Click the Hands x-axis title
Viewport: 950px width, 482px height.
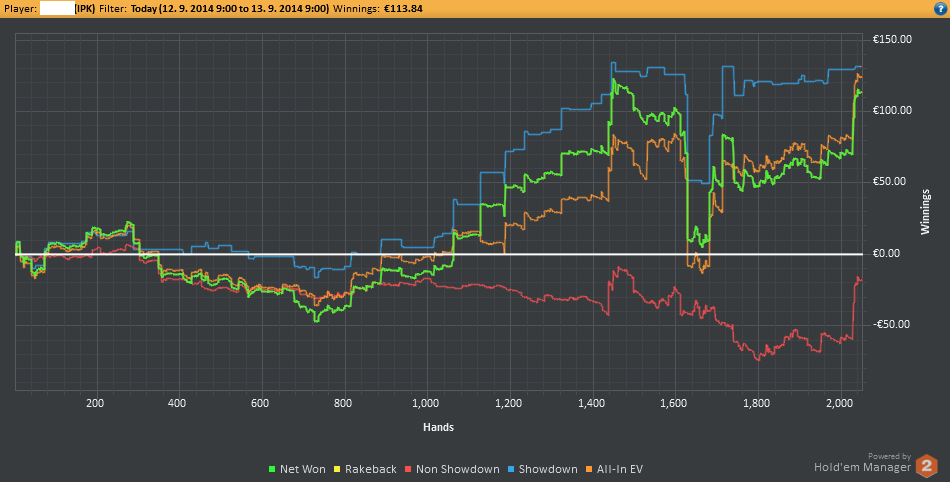[437, 427]
